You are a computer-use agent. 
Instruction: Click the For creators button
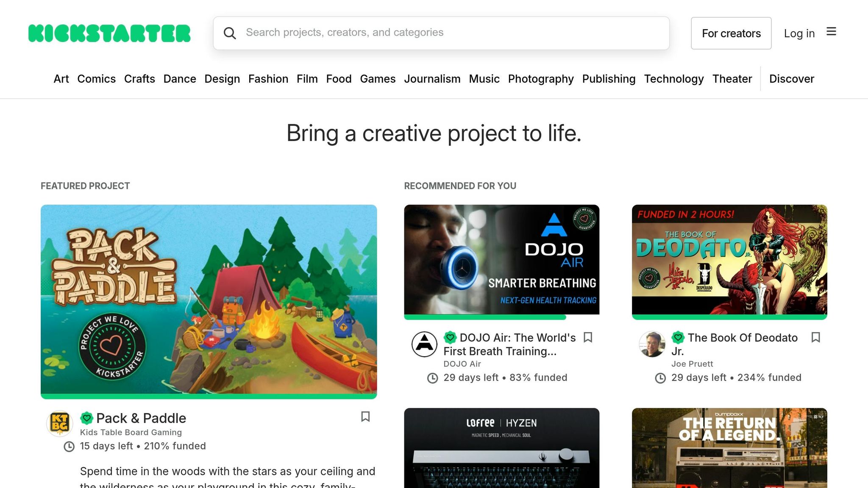click(x=731, y=33)
